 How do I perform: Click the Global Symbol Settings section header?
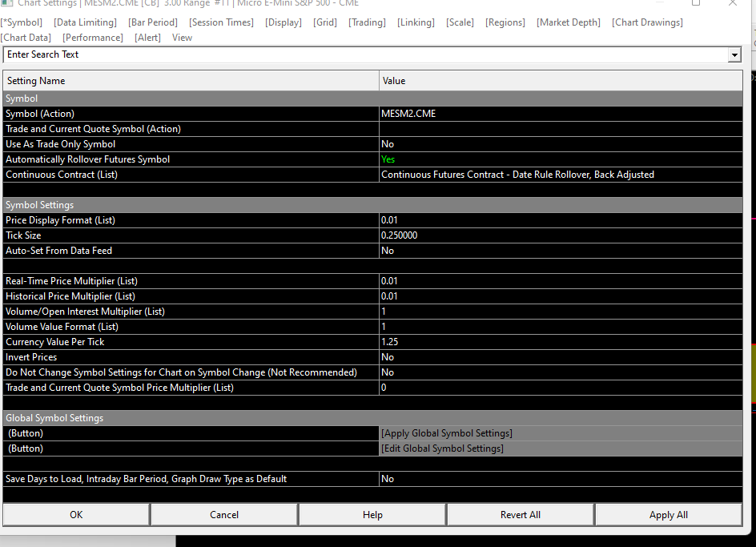pyautogui.click(x=372, y=418)
